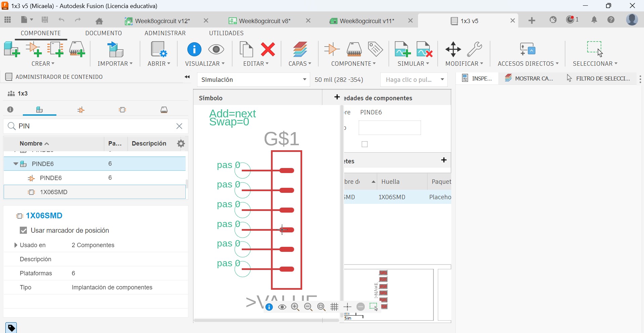Open the Visualizar dropdown

(205, 64)
